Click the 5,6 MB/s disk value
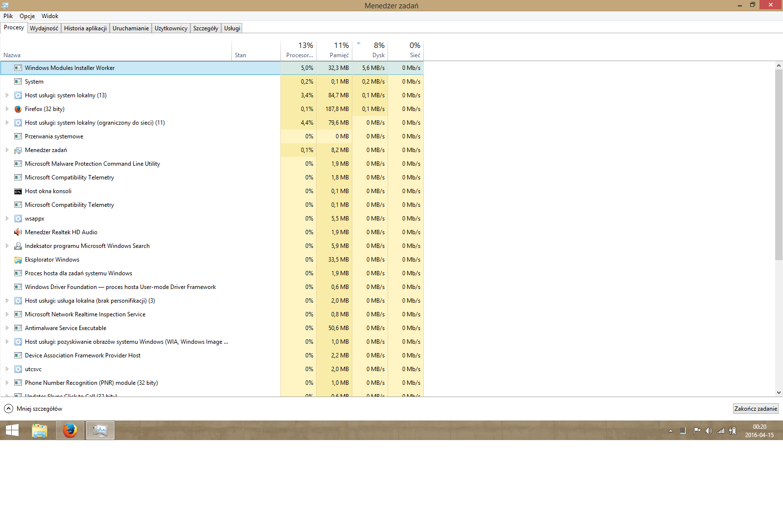 click(x=373, y=68)
